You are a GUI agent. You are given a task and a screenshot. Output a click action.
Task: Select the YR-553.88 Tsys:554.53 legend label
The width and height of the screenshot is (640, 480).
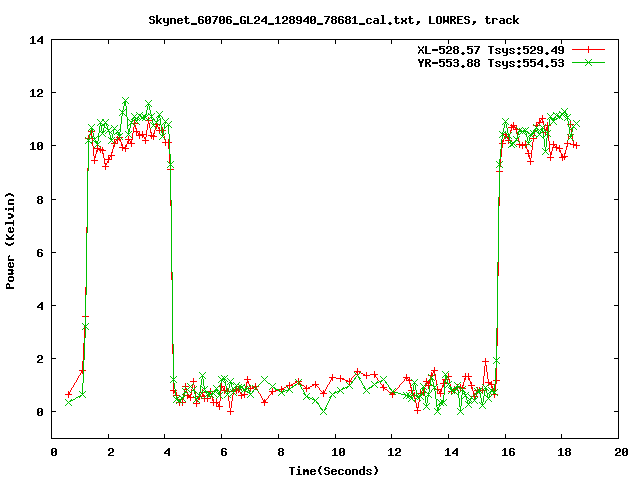(491, 63)
